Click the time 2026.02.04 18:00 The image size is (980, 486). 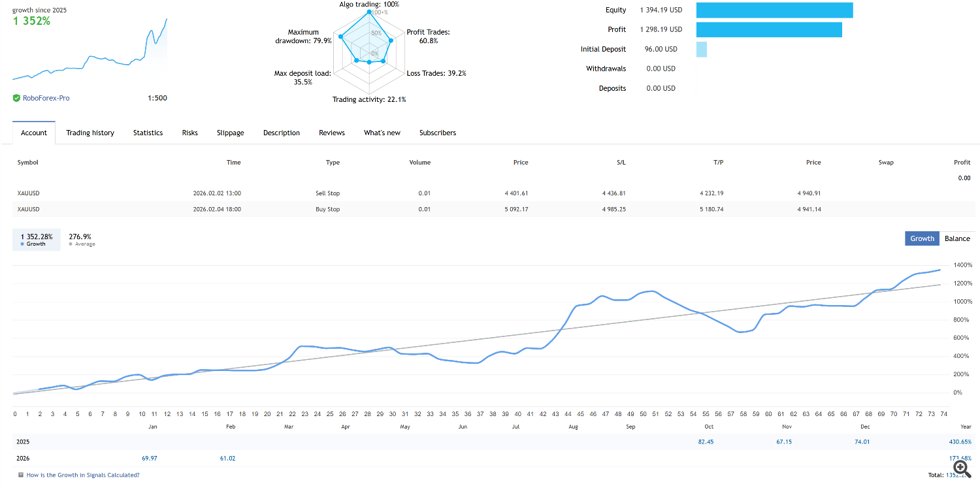point(217,209)
